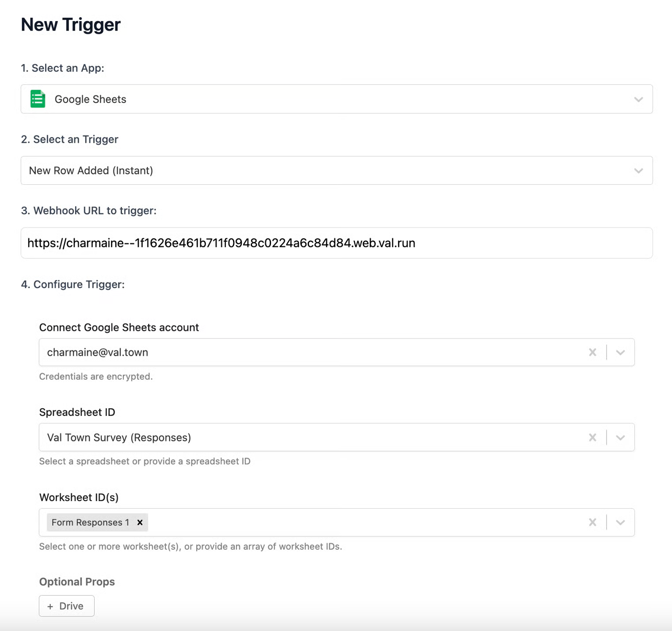Expand the Worksheet ID(s) dropdown arrow

coord(620,522)
